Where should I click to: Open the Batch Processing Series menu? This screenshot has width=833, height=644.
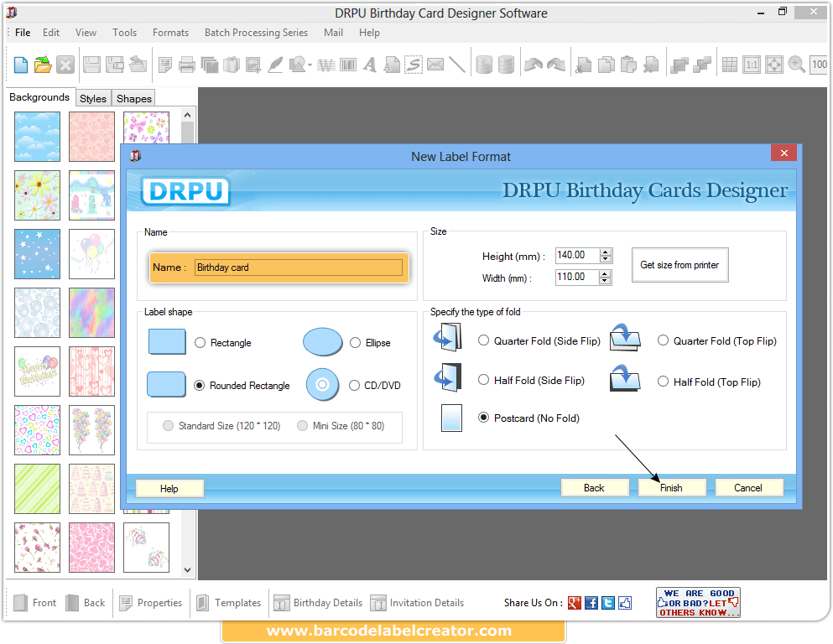(x=256, y=33)
